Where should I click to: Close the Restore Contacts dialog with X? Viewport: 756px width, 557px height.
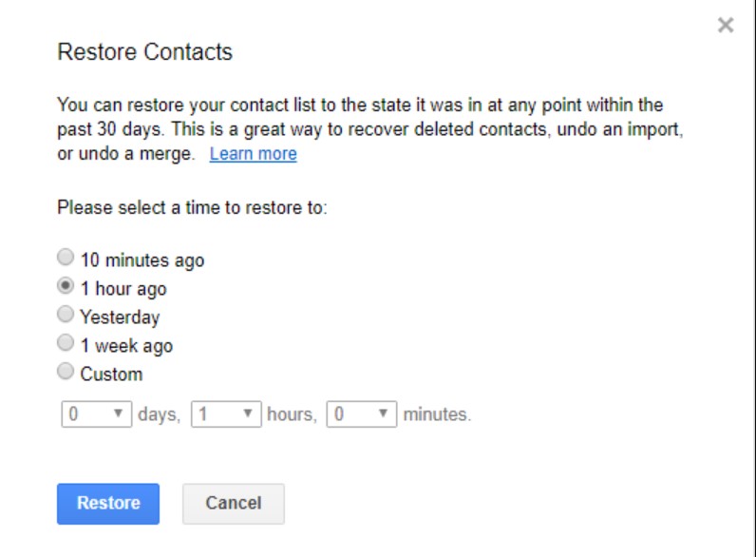pyautogui.click(x=726, y=26)
